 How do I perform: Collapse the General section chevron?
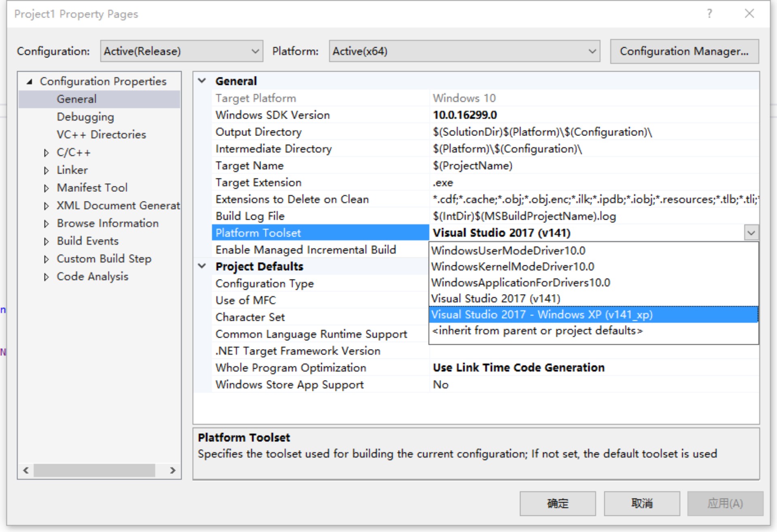click(202, 81)
